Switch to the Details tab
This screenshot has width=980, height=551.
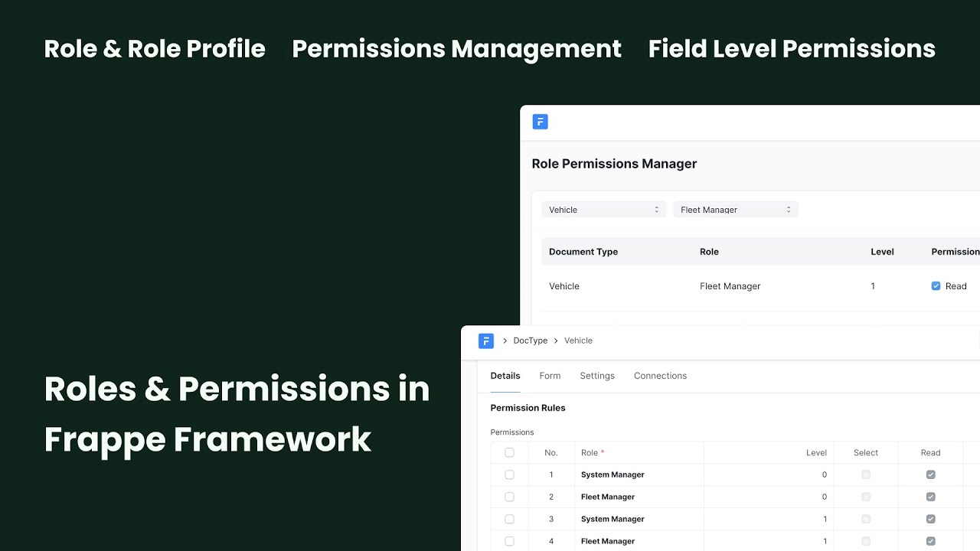point(505,376)
